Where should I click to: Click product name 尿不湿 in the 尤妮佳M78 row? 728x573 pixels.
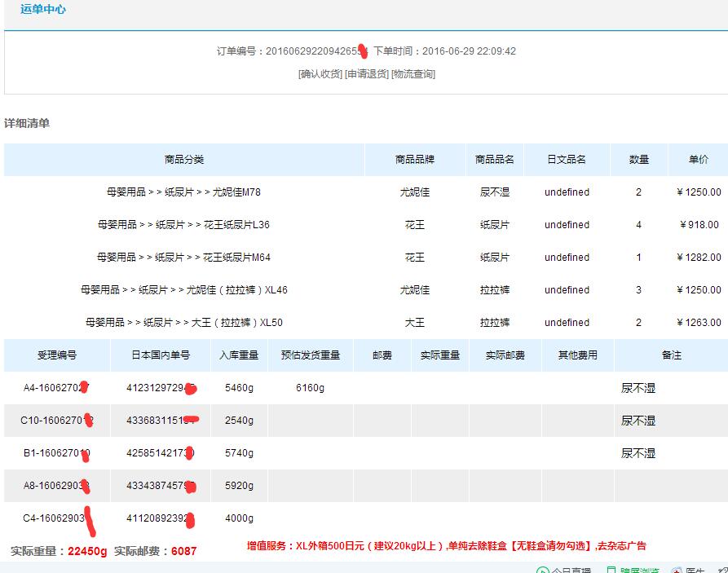coord(495,192)
